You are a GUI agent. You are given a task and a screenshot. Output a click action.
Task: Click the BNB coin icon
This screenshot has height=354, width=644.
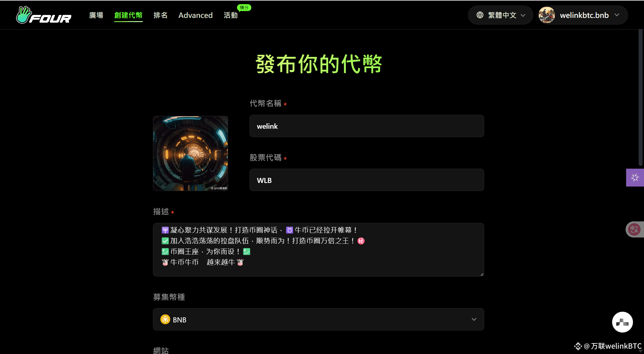point(165,319)
